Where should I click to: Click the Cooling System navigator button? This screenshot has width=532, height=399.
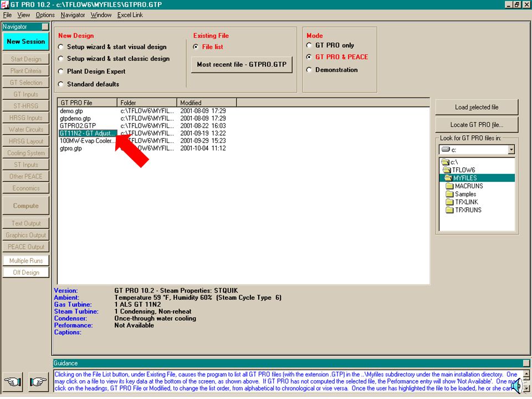point(26,153)
